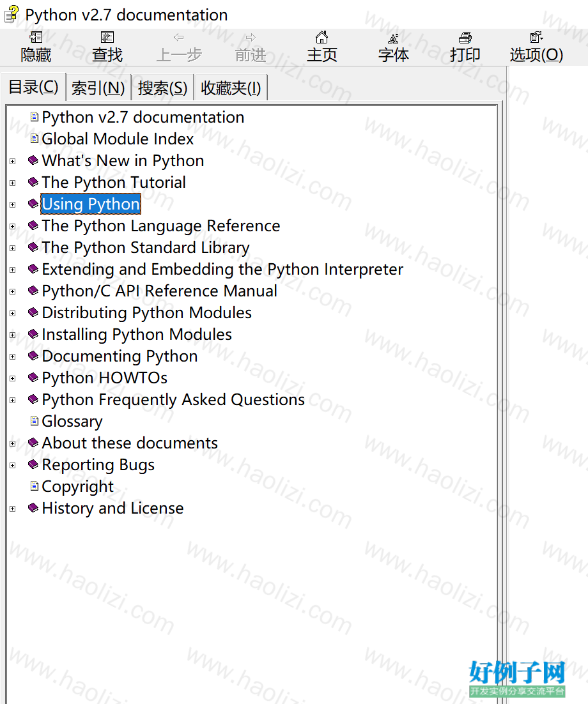Viewport: 588px width, 704px height.
Task: Expand About these documents node
Action: coord(13,443)
